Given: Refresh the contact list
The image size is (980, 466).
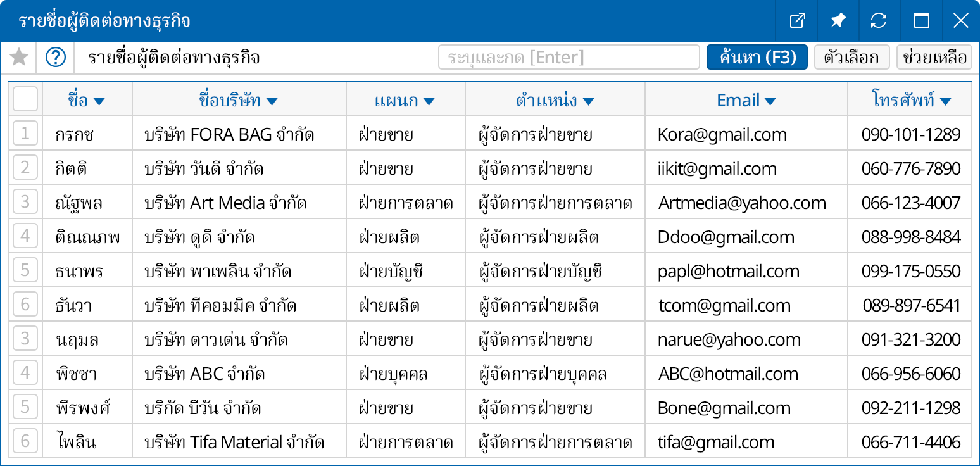Looking at the screenshot, I should point(879,21).
